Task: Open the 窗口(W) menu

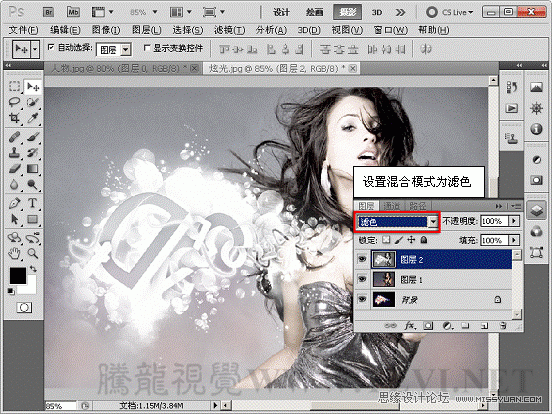Action: click(391, 30)
